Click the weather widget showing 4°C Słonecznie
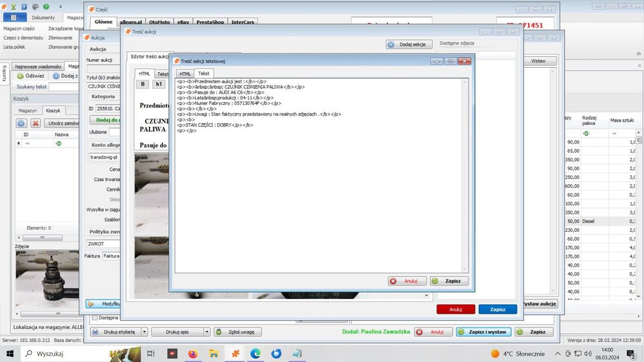The image size is (644, 362). [x=518, y=354]
